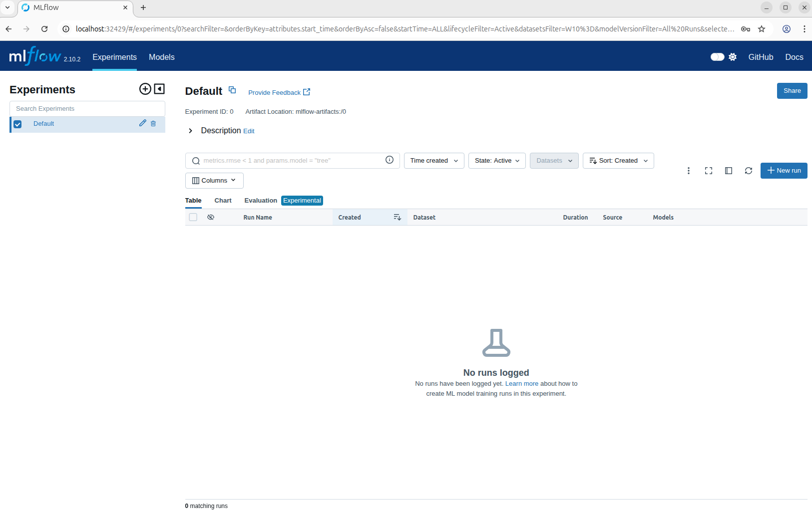Close the MLflow browser tab
The image size is (812, 518).
[125, 7]
